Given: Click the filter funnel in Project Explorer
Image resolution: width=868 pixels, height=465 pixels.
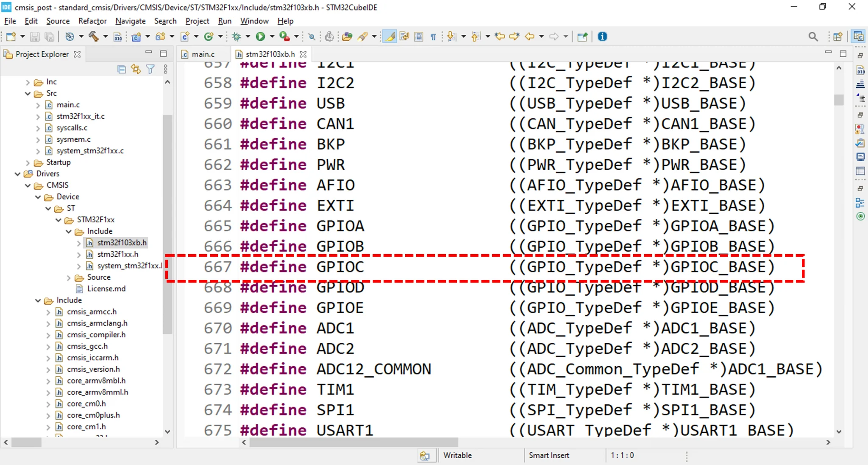Looking at the screenshot, I should pyautogui.click(x=150, y=69).
